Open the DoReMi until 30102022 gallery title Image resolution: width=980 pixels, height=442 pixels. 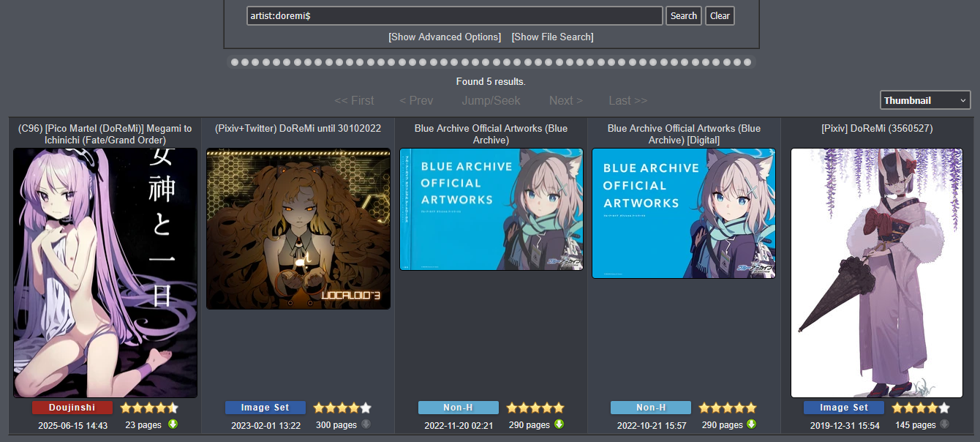(x=298, y=129)
